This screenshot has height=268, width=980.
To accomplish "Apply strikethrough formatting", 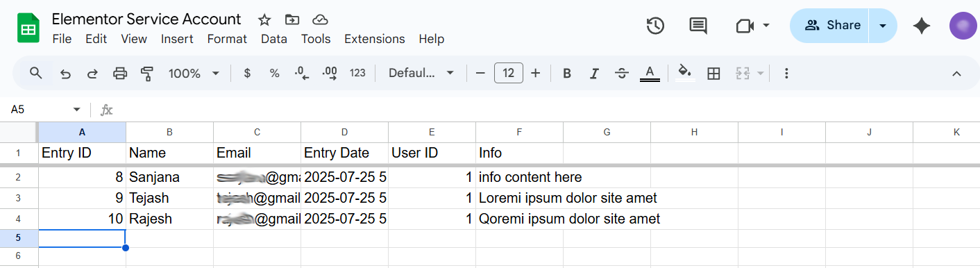I will click(x=622, y=73).
